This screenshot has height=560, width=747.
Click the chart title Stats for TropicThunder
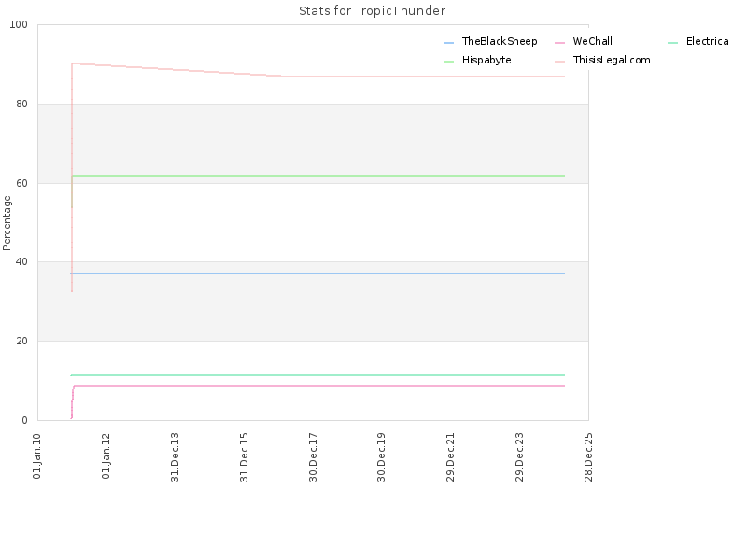[x=372, y=11]
